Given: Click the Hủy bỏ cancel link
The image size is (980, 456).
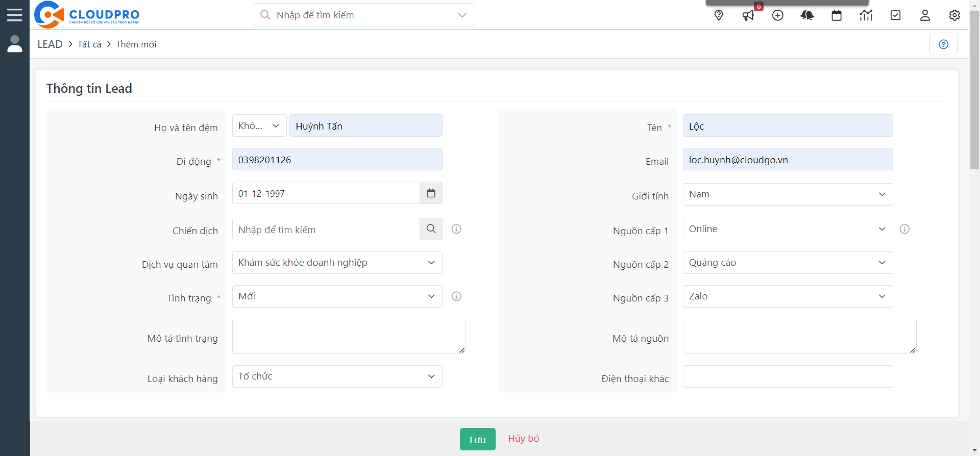Looking at the screenshot, I should 524,439.
